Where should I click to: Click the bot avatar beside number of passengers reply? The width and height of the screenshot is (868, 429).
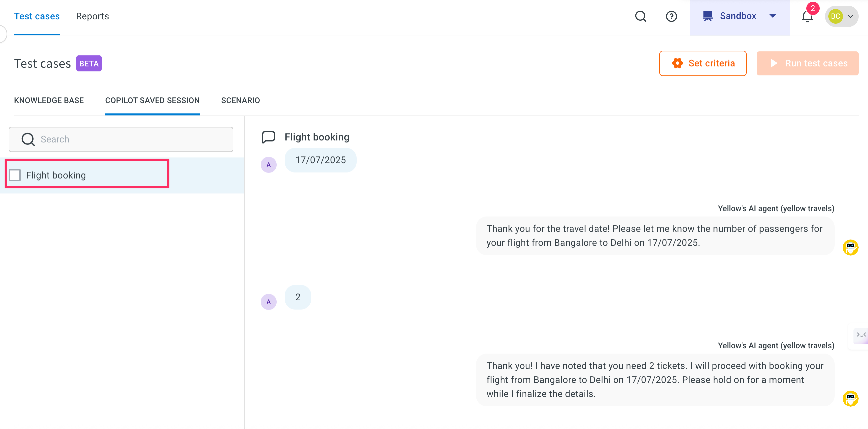click(850, 248)
